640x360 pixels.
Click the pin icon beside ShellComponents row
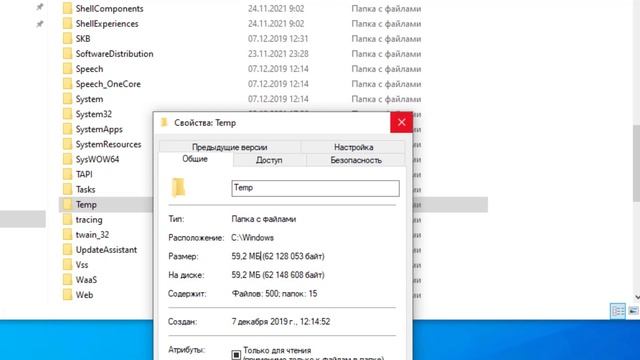pyautogui.click(x=40, y=7)
